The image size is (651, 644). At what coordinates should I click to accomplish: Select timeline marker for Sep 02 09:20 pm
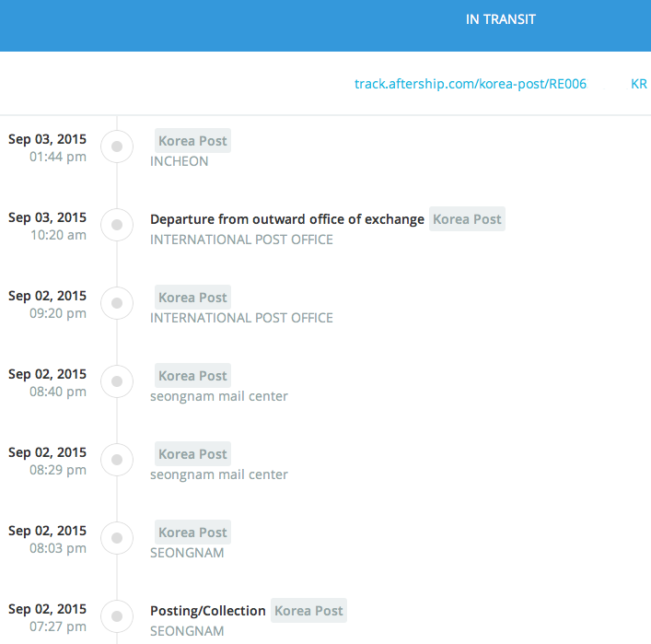click(x=117, y=303)
